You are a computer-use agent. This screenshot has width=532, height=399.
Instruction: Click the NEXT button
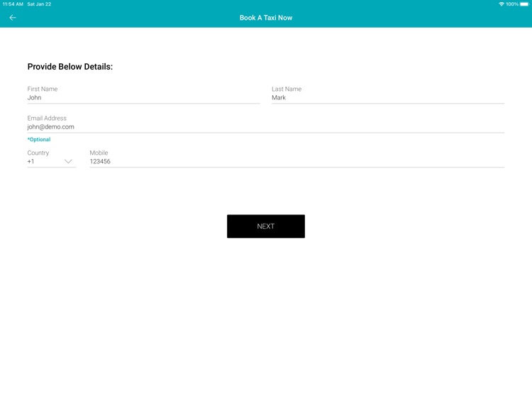tap(266, 226)
